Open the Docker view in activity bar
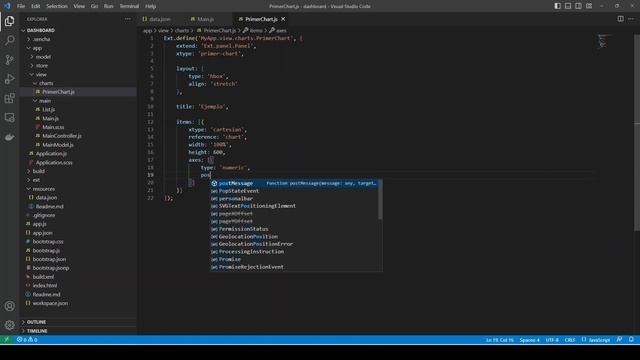The image size is (640, 360). point(9,137)
